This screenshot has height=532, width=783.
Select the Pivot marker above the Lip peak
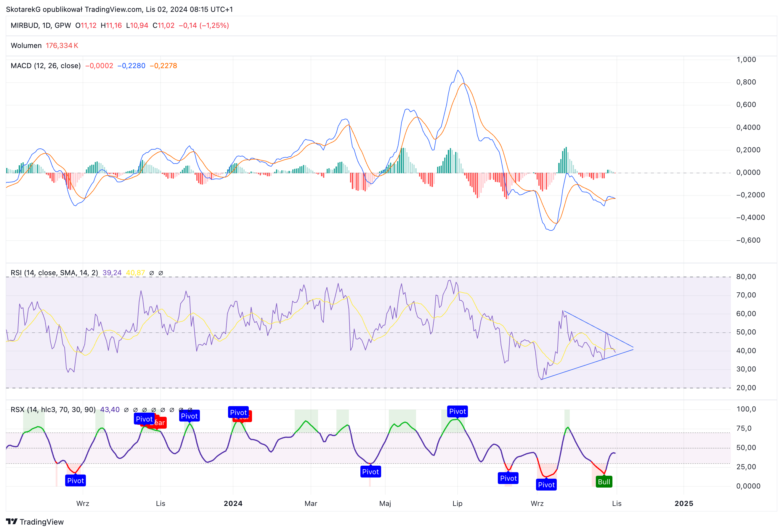point(457,411)
